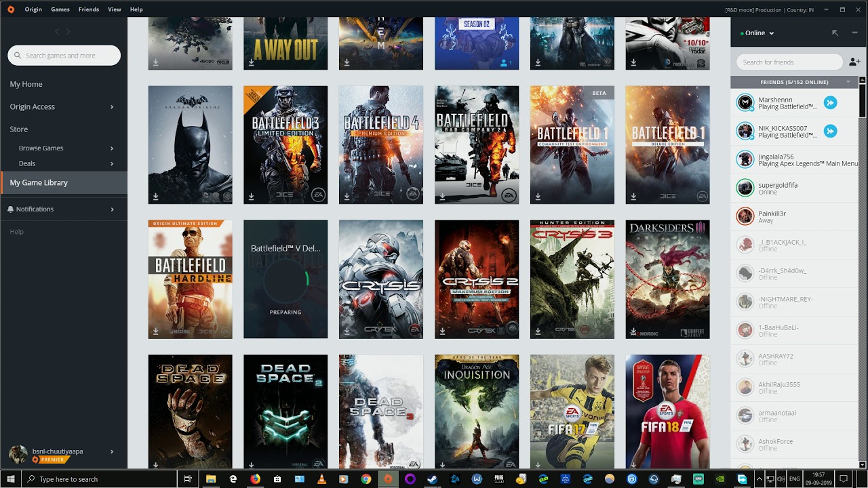
Task: Click the Search games and more field
Action: (64, 56)
